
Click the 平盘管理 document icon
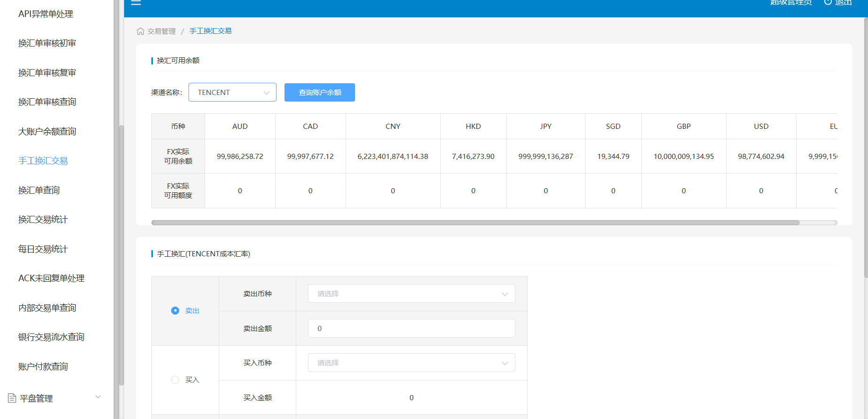(x=12, y=398)
